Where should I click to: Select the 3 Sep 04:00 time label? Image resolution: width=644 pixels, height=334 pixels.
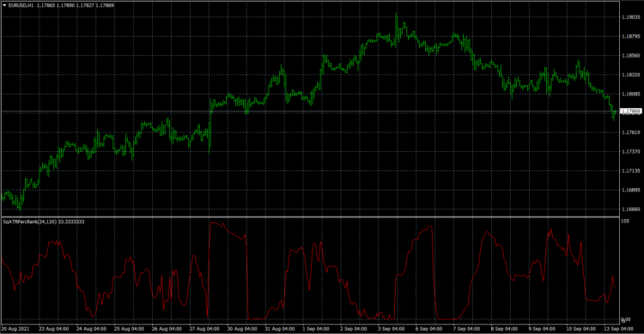pos(392,329)
